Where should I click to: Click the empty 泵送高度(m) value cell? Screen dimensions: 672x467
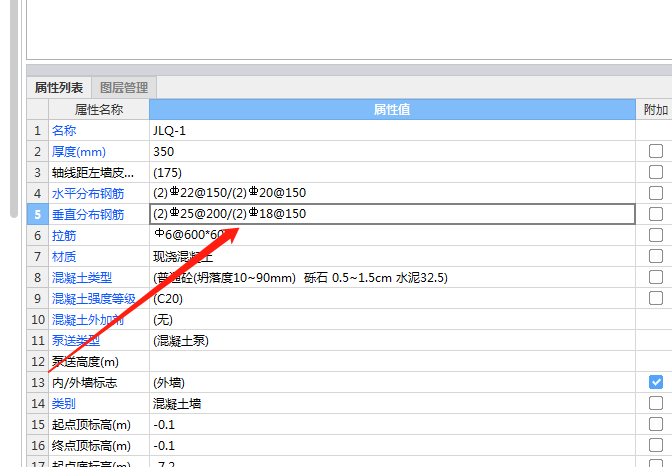tap(392, 361)
